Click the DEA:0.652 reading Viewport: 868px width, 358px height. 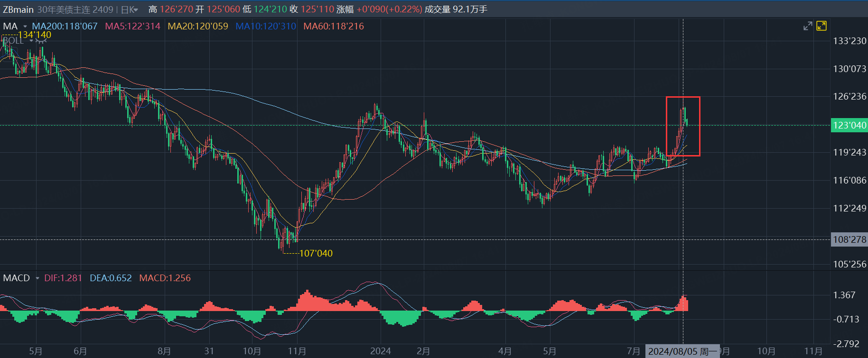tap(111, 278)
